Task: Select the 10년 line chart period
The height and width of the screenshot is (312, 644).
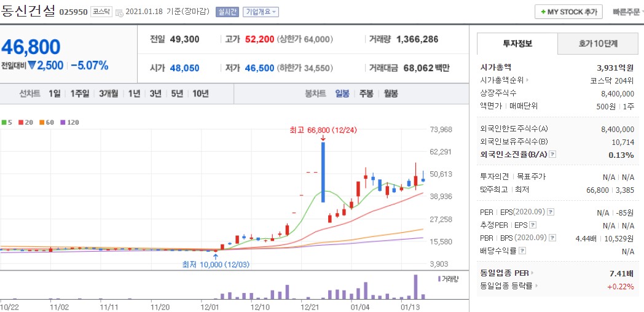Action: point(200,93)
